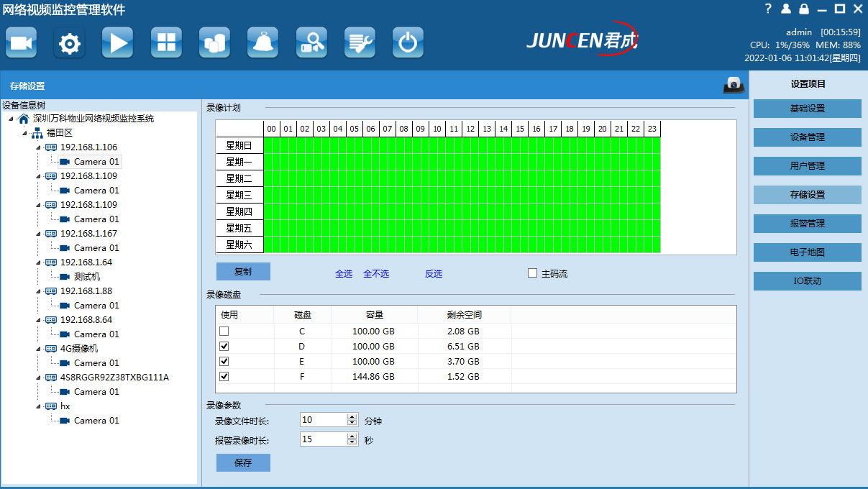Open 报警管理 in the settings menu
This screenshot has width=868, height=489.
[x=807, y=224]
